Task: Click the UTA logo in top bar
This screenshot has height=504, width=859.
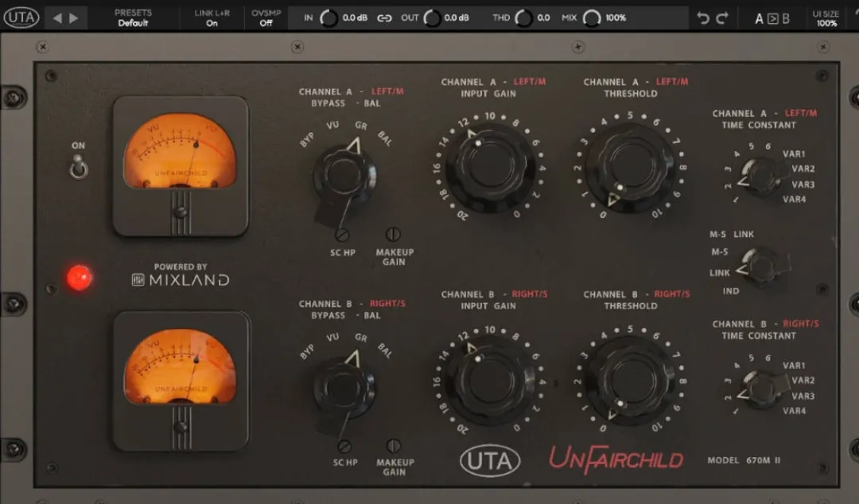Action: tap(21, 17)
